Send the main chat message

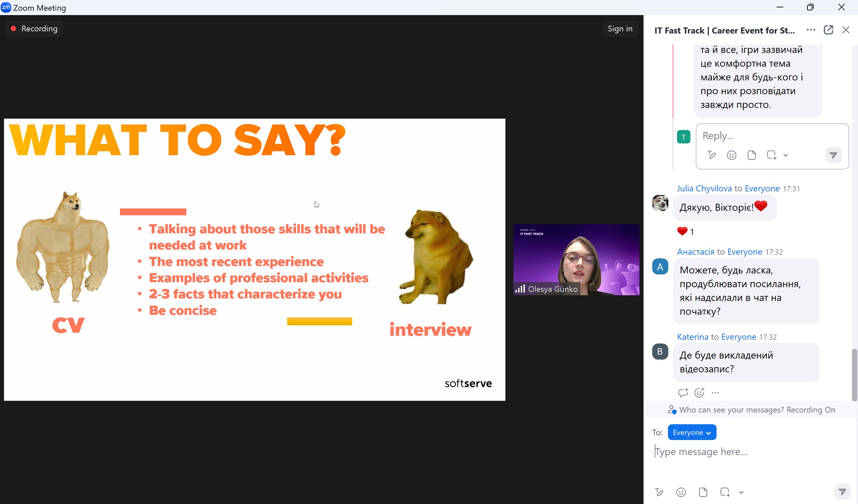(842, 492)
